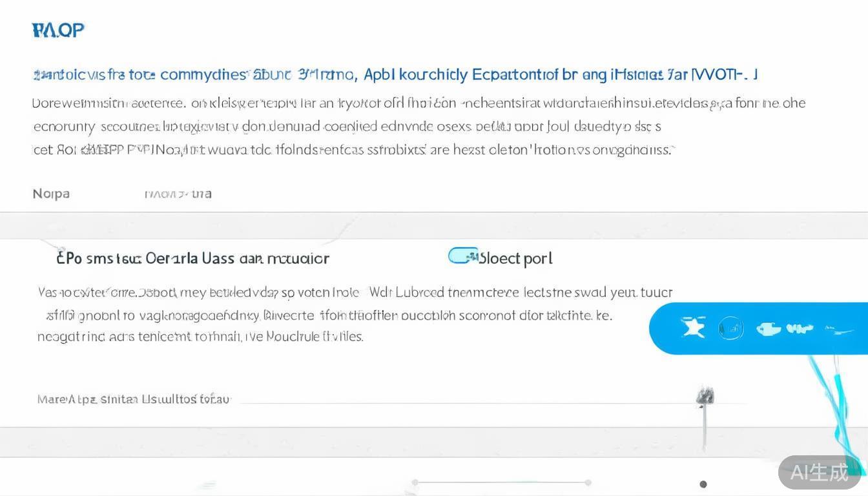Click the "Mare A tpa" footer link
Viewport: 868px width, 496px height.
click(x=134, y=399)
